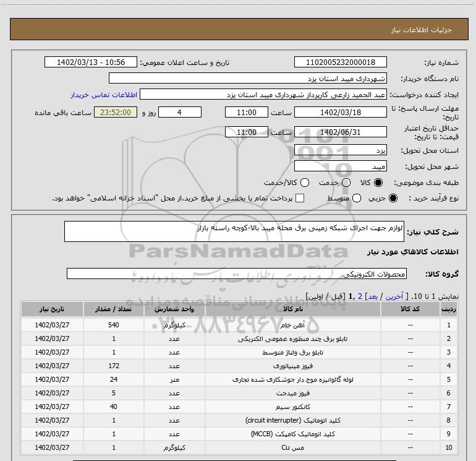476x461 pixels.
Task: Select the فیوز میدجت item
Action: 239,393
